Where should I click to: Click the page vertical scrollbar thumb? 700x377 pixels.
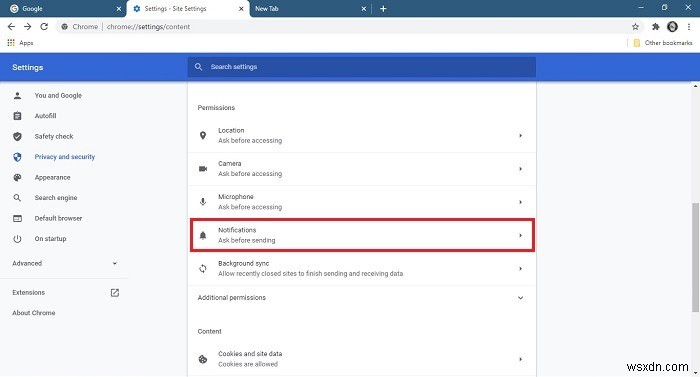click(x=695, y=258)
